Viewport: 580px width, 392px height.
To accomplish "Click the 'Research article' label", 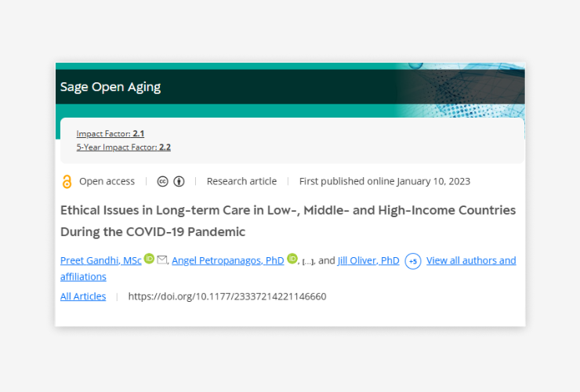I will pos(241,181).
